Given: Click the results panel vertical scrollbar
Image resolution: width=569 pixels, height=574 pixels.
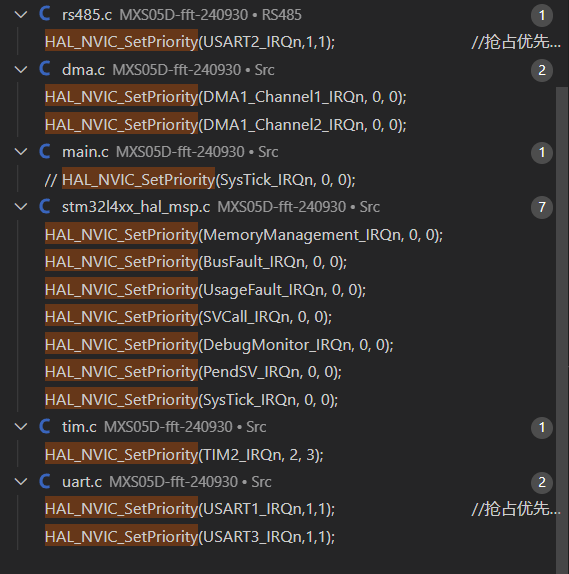Looking at the screenshot, I should click(562, 329).
